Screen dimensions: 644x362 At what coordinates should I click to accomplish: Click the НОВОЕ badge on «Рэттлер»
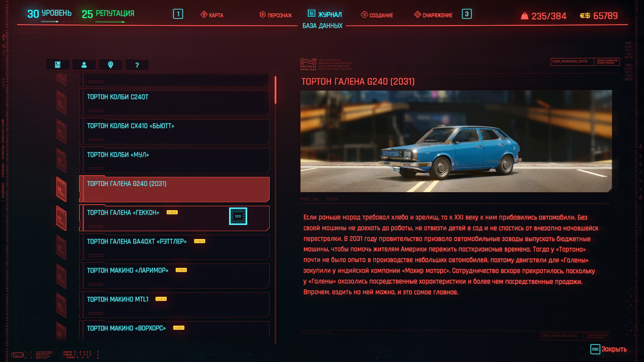[200, 241]
